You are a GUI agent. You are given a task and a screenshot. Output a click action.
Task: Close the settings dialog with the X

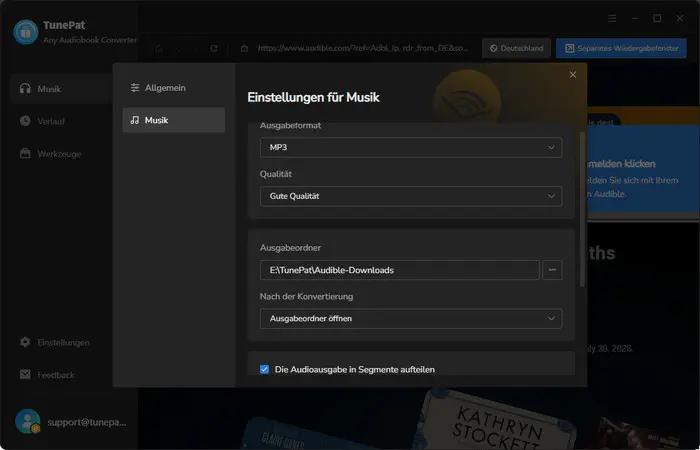(573, 75)
